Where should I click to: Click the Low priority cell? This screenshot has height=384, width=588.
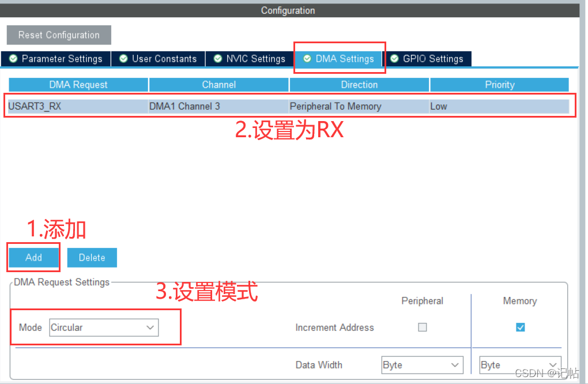[x=499, y=107]
